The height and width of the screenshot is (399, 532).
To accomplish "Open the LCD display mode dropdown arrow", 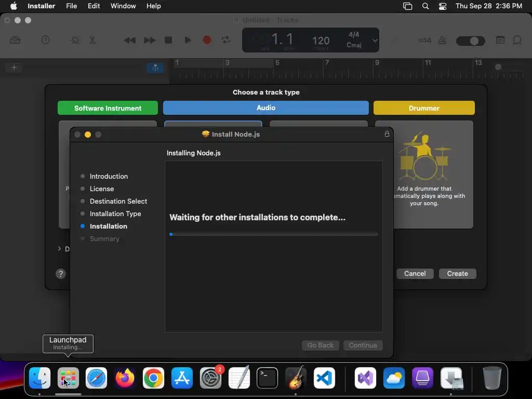I will tap(375, 41).
